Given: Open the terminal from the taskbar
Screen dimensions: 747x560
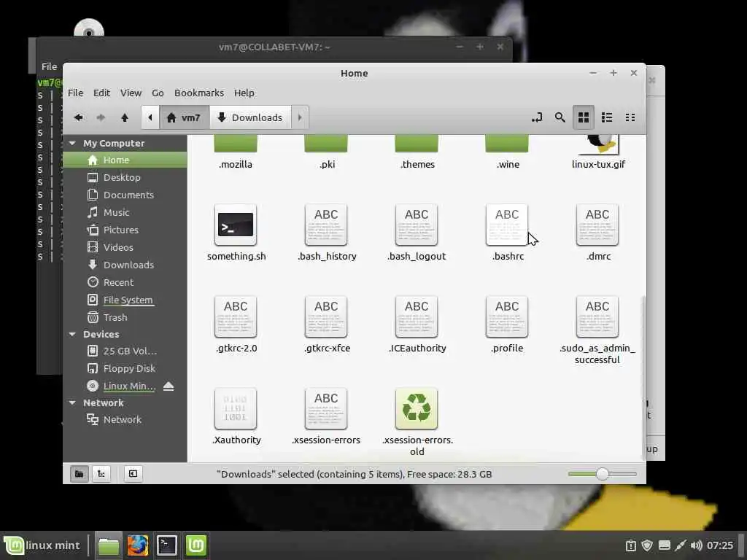Looking at the screenshot, I should tap(167, 545).
